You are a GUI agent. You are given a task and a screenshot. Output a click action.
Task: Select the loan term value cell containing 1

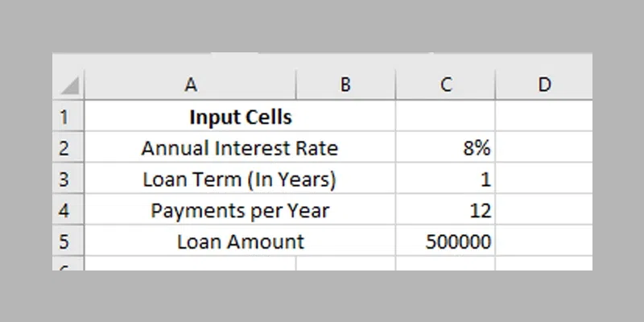(446, 180)
